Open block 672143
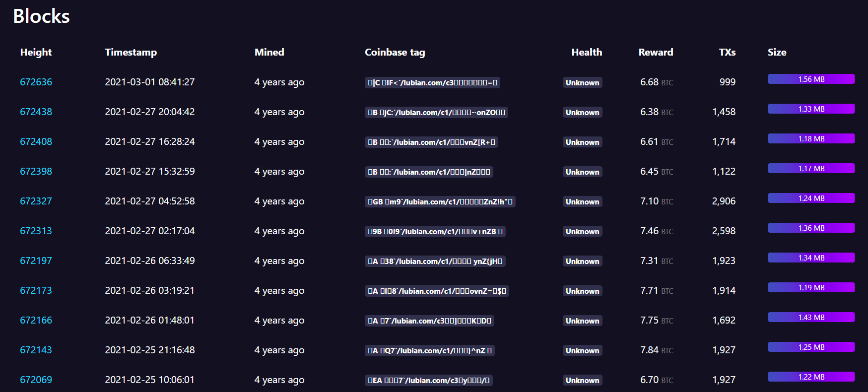 pos(36,350)
